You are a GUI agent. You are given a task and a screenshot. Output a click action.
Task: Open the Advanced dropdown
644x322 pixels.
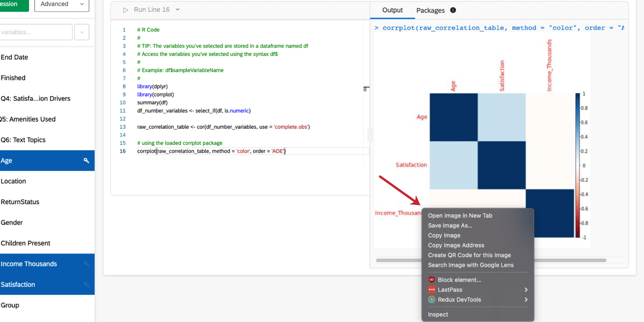[x=62, y=4]
